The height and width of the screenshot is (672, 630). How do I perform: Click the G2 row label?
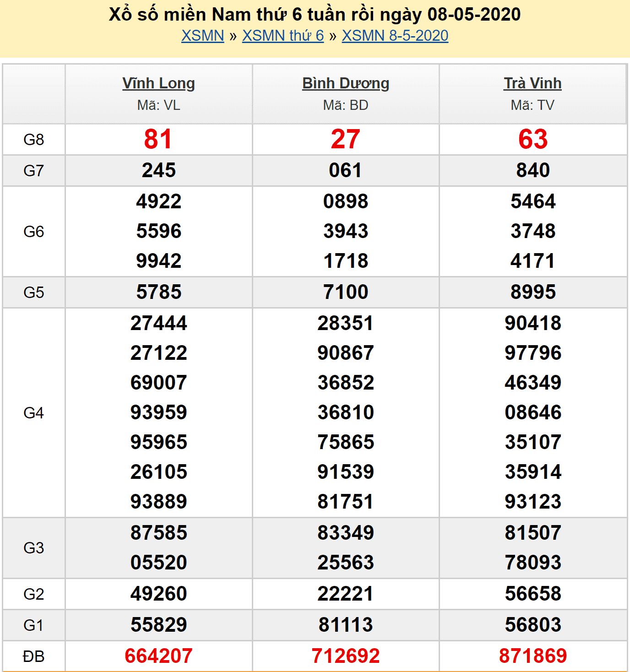pos(34,594)
